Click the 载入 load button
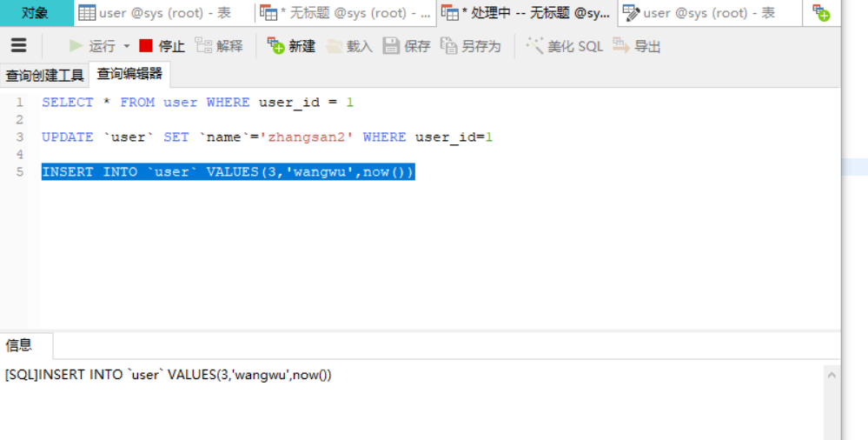The height and width of the screenshot is (440, 868). [x=349, y=46]
